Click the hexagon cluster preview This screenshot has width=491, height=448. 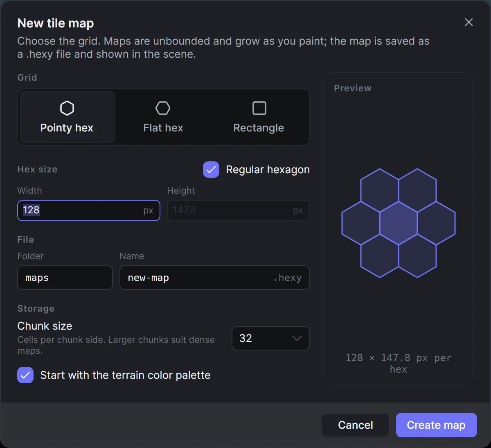point(399,223)
